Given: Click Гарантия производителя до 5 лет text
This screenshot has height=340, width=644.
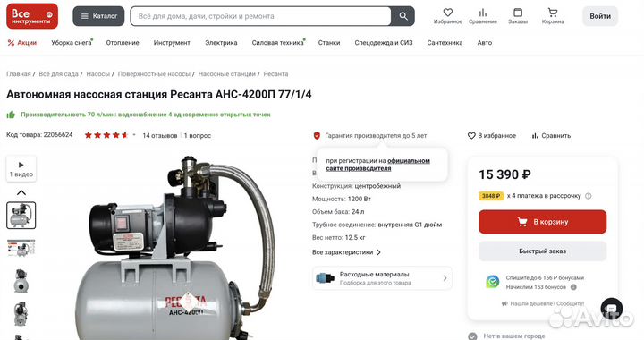Looking at the screenshot, I should pos(376,135).
